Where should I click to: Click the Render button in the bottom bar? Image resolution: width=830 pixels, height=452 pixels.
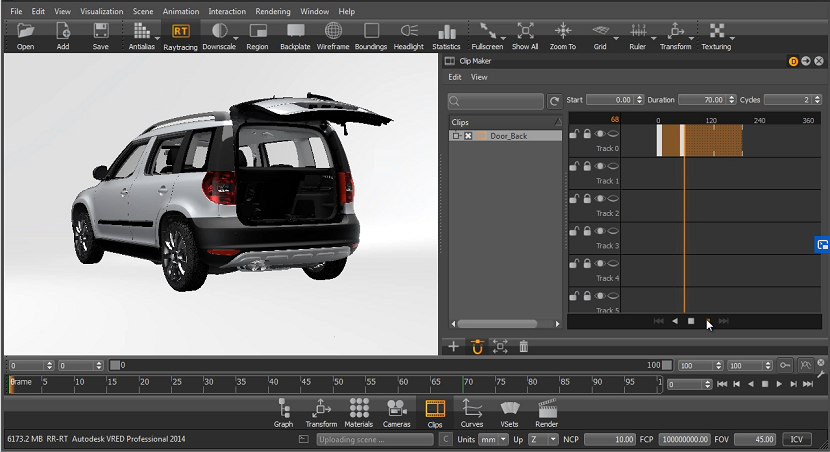pos(547,411)
